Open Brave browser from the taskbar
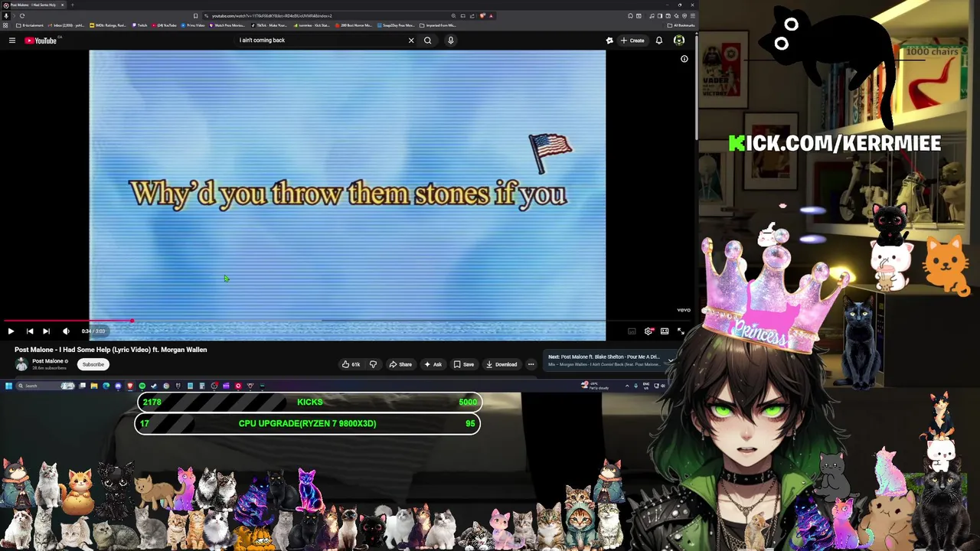Screen dimensions: 980x551 tap(130, 386)
